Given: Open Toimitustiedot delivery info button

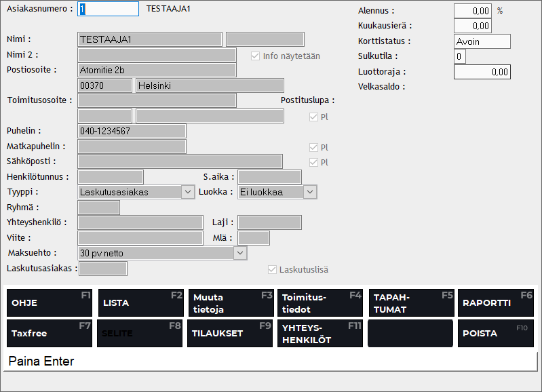Looking at the screenshot, I should click(x=320, y=302).
